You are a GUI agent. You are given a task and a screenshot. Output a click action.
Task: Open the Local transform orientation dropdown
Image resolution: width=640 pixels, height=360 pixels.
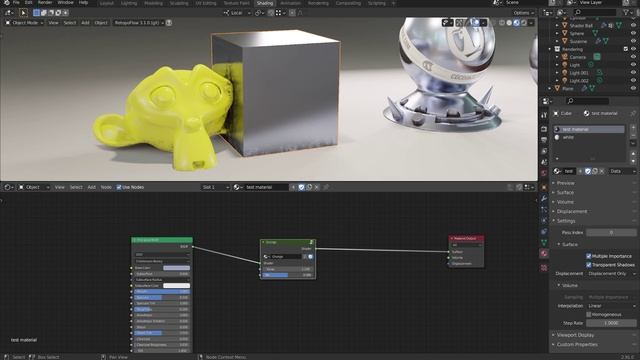click(x=237, y=13)
